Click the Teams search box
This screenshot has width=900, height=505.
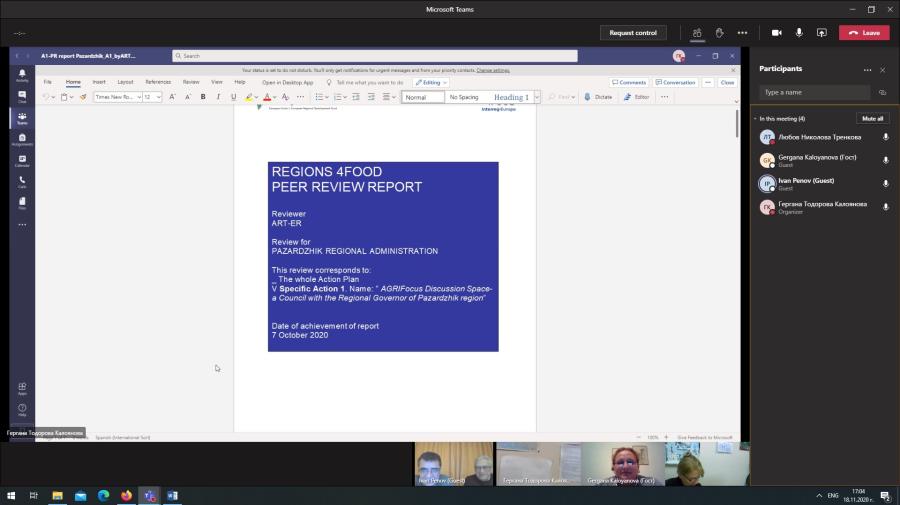click(x=375, y=56)
